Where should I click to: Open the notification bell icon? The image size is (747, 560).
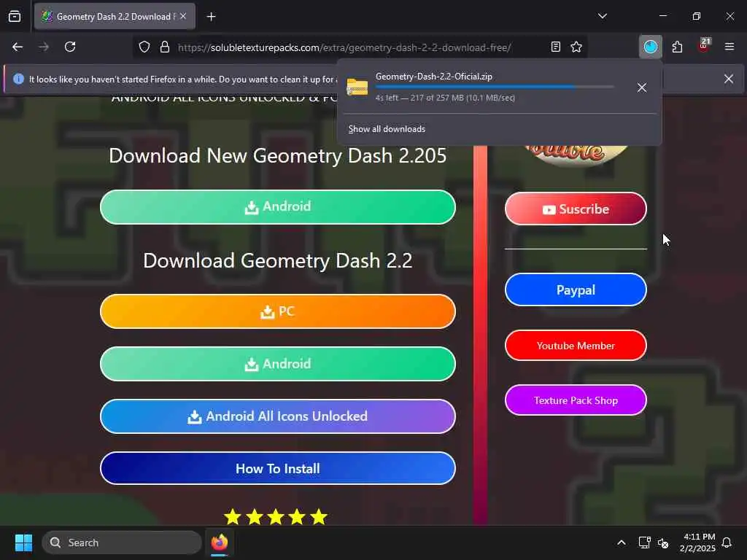(x=727, y=542)
